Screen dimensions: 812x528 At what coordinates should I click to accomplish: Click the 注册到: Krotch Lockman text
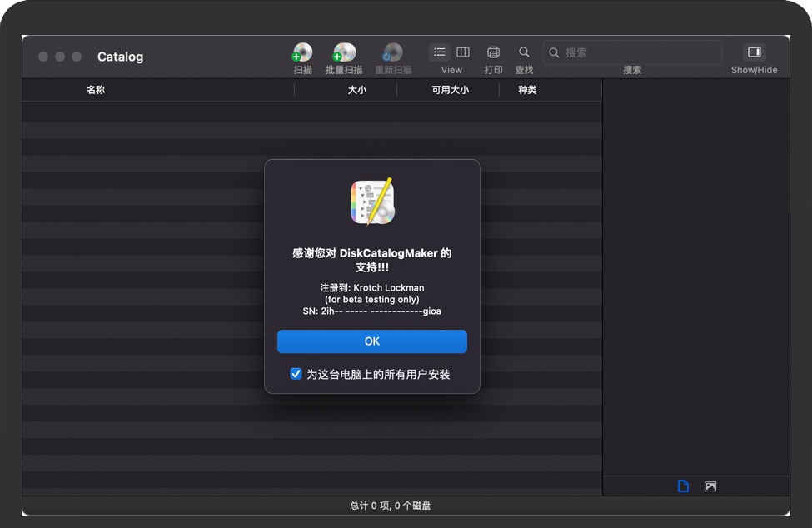tap(371, 288)
